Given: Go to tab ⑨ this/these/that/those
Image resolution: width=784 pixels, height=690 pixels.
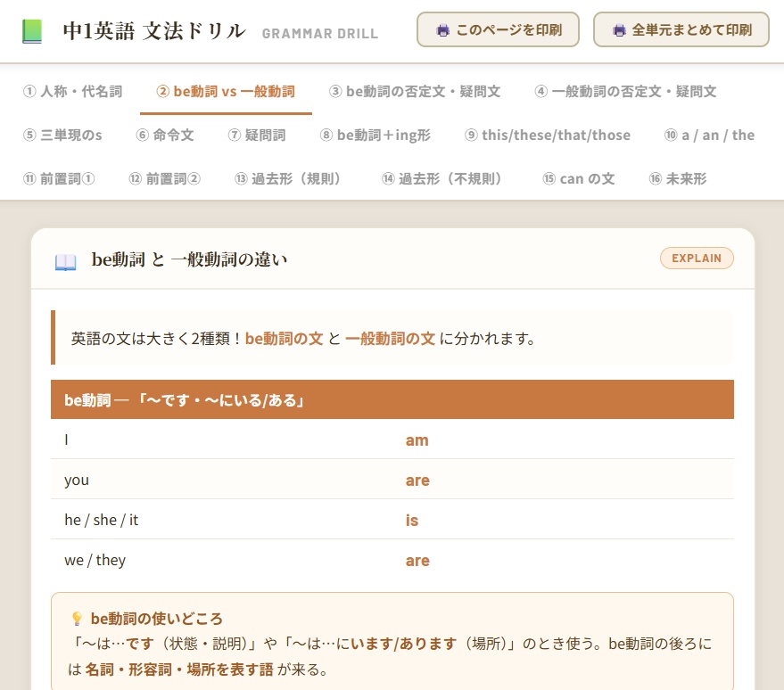Looking at the screenshot, I should [x=548, y=135].
